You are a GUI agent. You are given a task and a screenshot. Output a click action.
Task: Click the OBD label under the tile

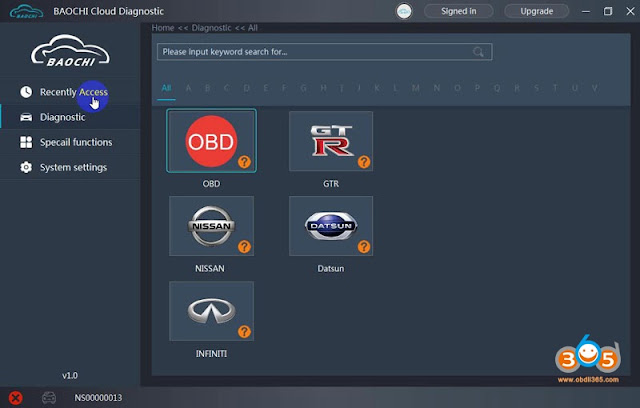211,184
